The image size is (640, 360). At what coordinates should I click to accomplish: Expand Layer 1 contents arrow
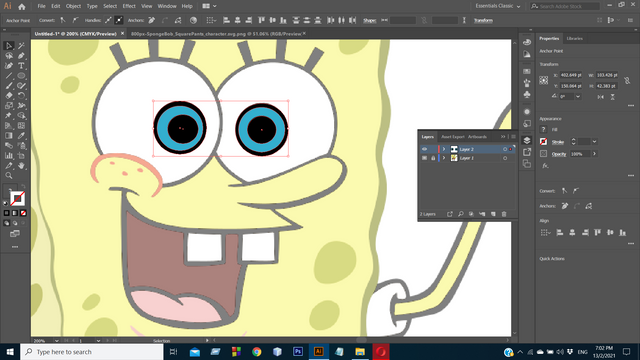(x=444, y=158)
